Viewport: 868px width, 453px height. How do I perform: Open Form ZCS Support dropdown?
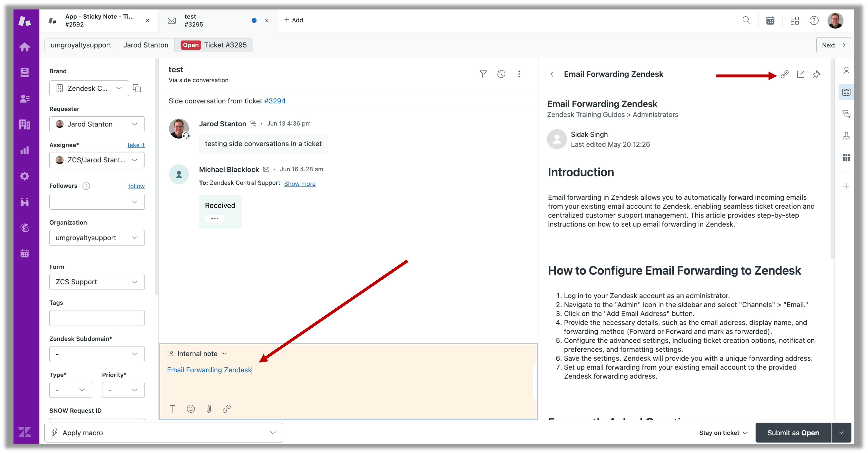[97, 282]
